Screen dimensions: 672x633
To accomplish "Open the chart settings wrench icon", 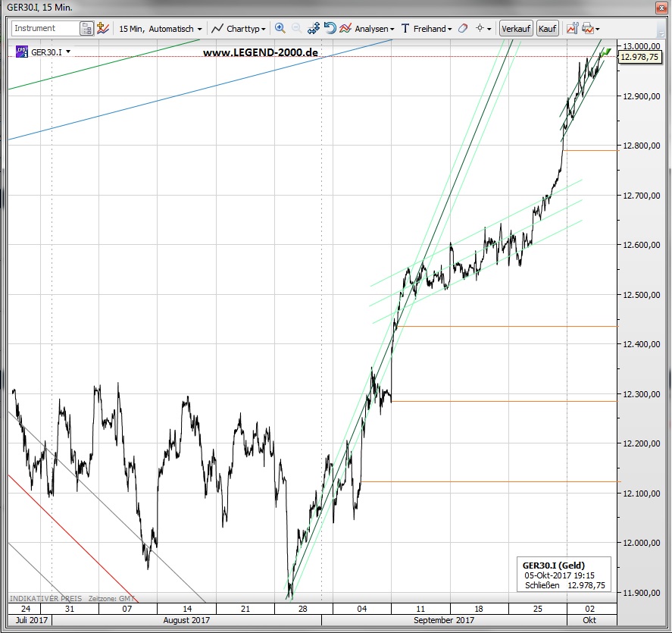I will (x=572, y=28).
